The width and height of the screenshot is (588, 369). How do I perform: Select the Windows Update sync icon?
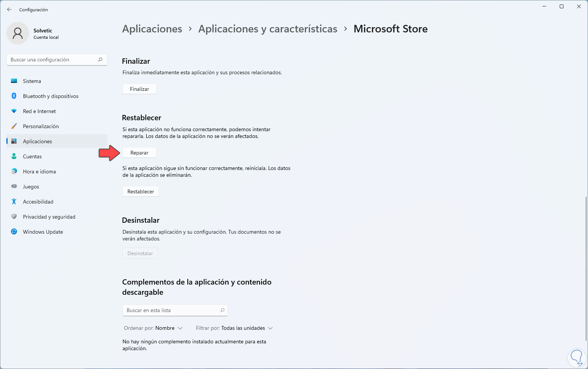point(14,232)
